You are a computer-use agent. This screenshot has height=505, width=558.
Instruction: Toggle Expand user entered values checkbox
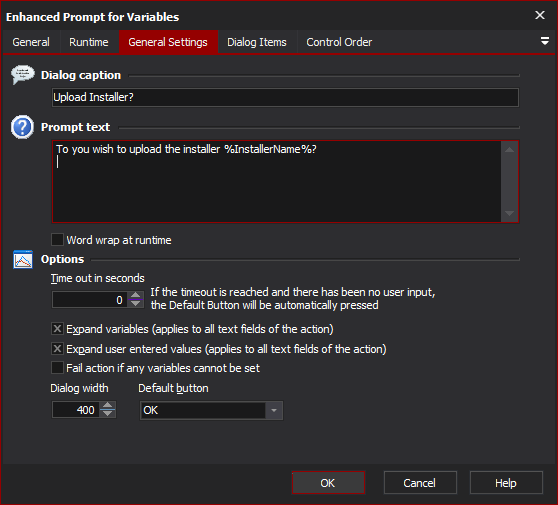57,348
